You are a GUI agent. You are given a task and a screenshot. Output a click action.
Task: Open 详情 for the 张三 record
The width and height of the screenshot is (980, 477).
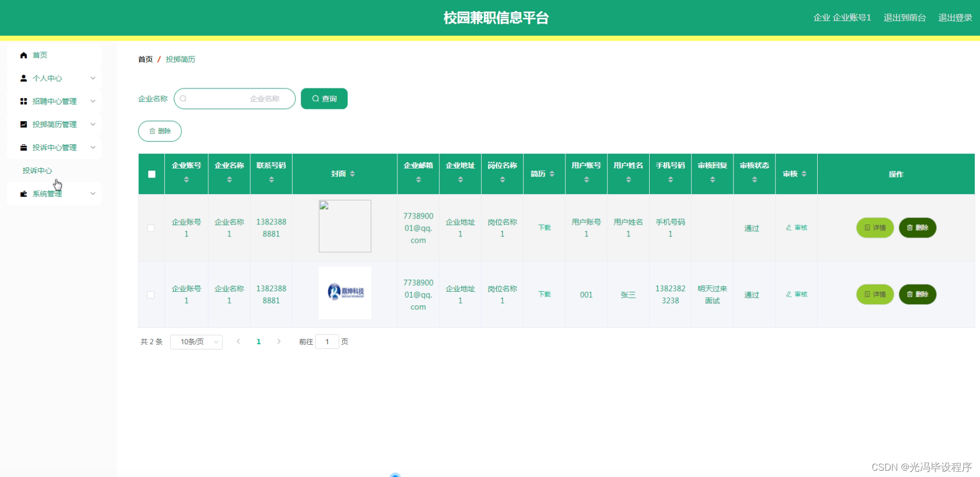874,294
